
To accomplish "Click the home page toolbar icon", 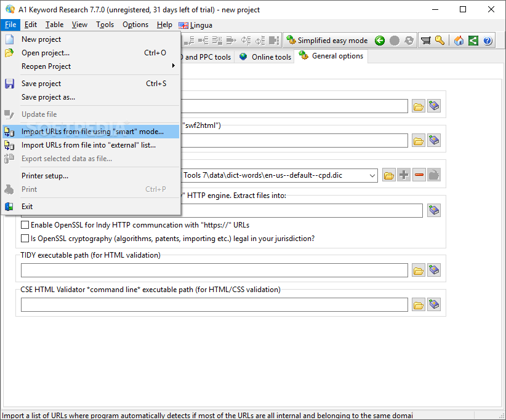I will tap(459, 41).
